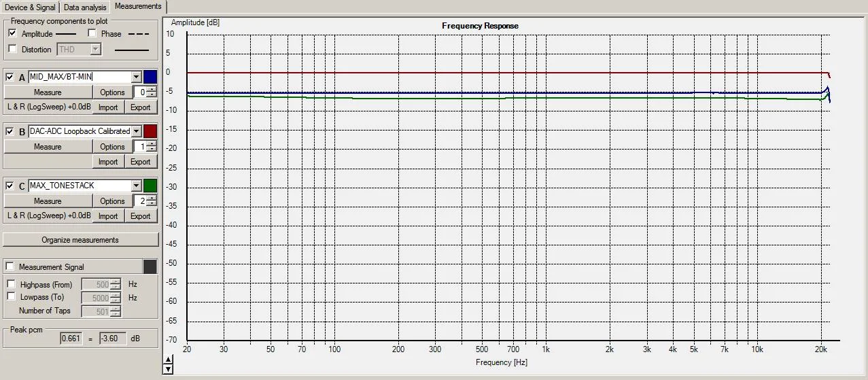Open measurement A name dropdown
This screenshot has height=380, width=868.
136,77
